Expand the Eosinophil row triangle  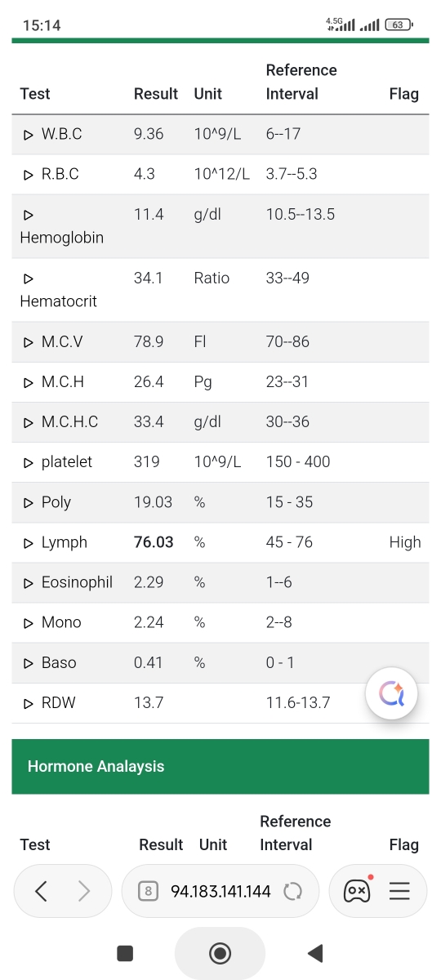29,582
